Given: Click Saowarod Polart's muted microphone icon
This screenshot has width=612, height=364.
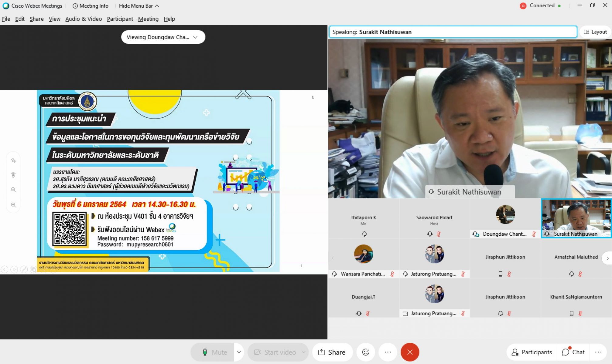Looking at the screenshot, I should coord(439,234).
